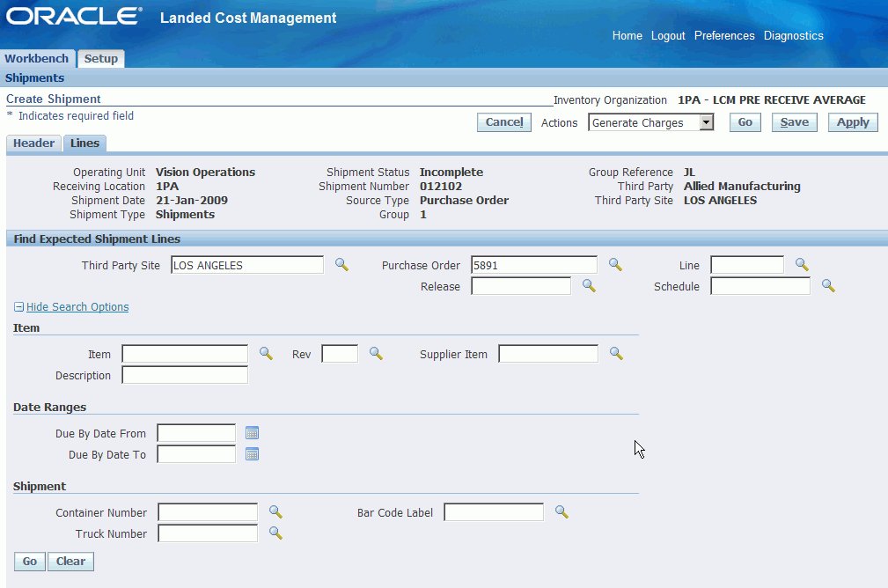Click the Shipment Date value 21-Jan-2009

[192, 201]
